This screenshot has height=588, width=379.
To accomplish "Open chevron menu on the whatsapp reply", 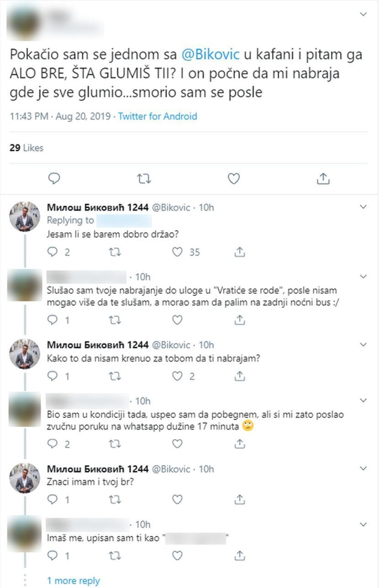I will pos(363,400).
